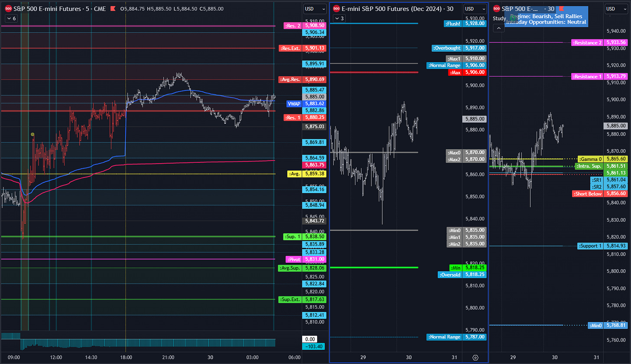Click the Intraday Opportunities: Neutral text
The image size is (631, 364).
(x=546, y=22)
